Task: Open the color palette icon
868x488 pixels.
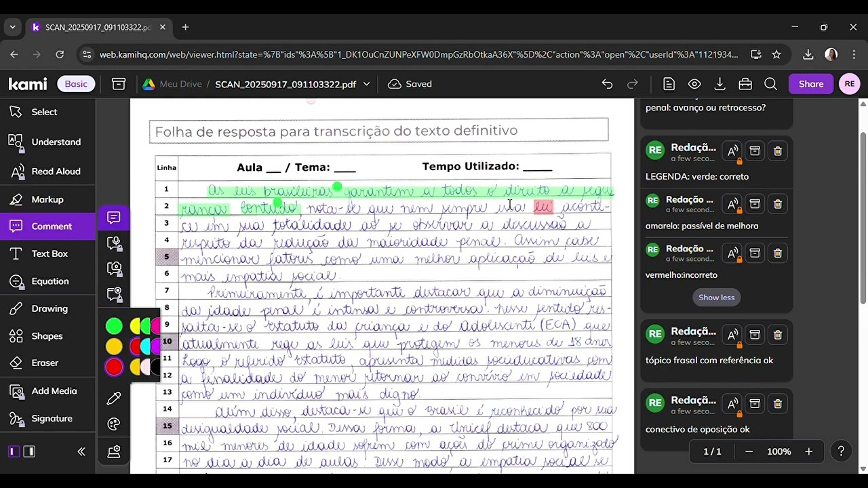Action: pyautogui.click(x=114, y=425)
